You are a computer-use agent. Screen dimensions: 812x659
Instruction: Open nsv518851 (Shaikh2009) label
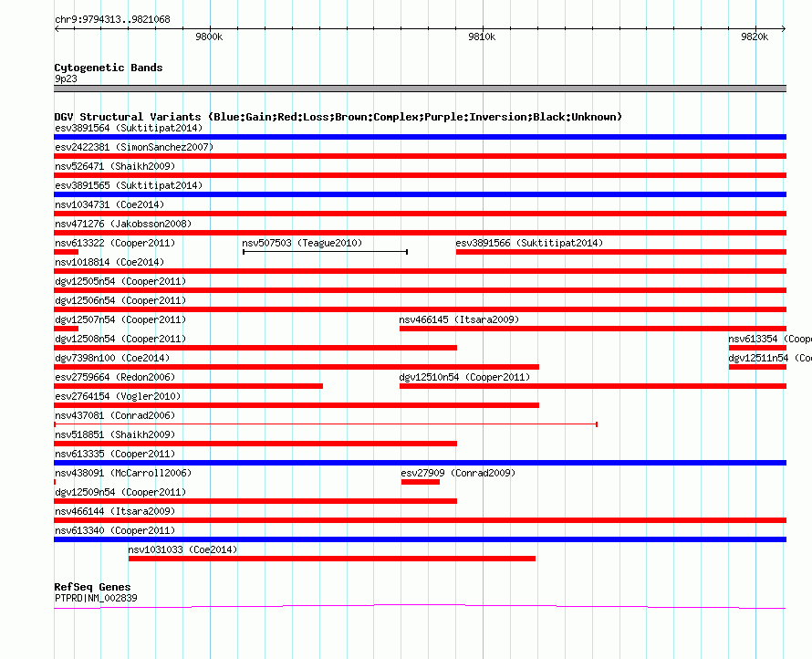tap(115, 434)
